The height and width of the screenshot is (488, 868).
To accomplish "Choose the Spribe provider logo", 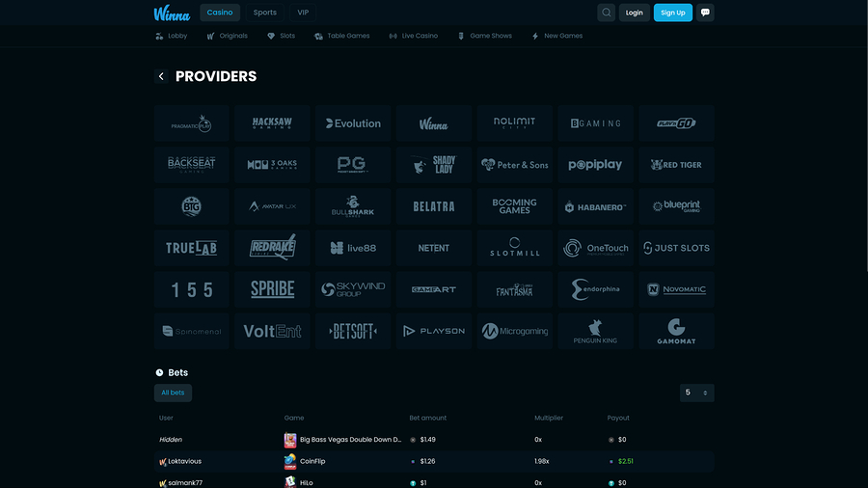I will [272, 289].
